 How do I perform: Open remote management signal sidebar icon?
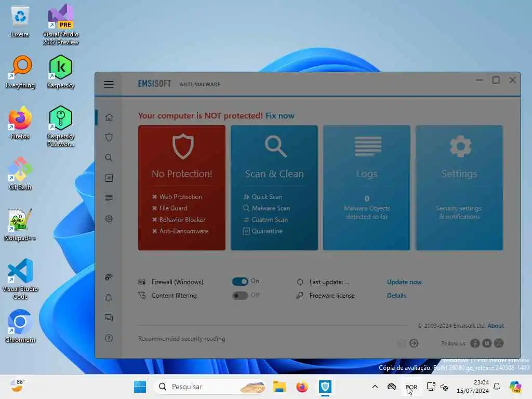click(109, 277)
